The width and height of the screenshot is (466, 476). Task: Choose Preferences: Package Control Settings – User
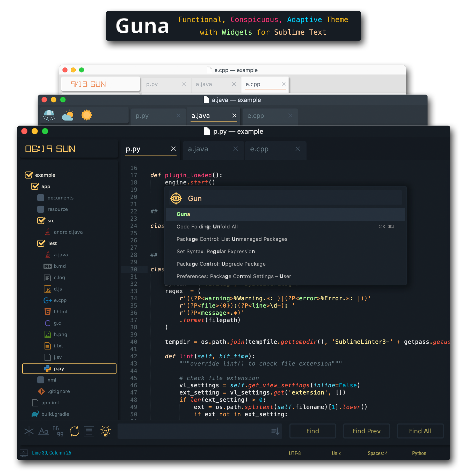[x=285, y=276]
